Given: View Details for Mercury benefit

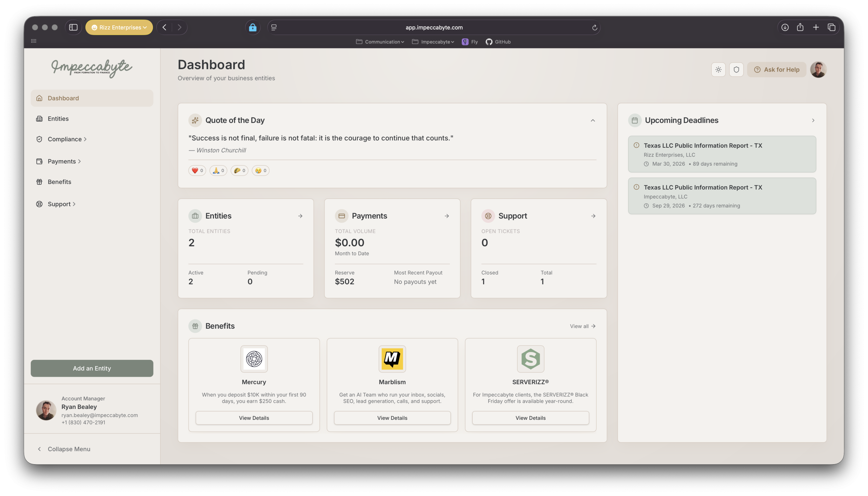Looking at the screenshot, I should [x=254, y=418].
